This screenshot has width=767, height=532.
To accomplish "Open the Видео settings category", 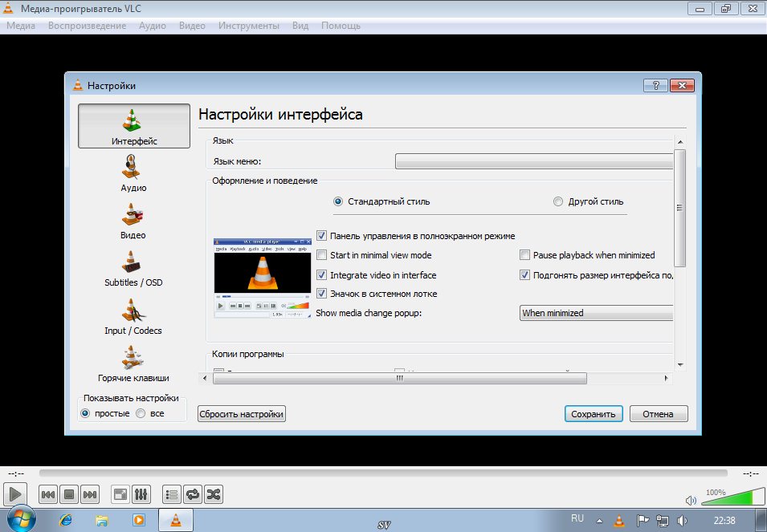I will tap(133, 220).
